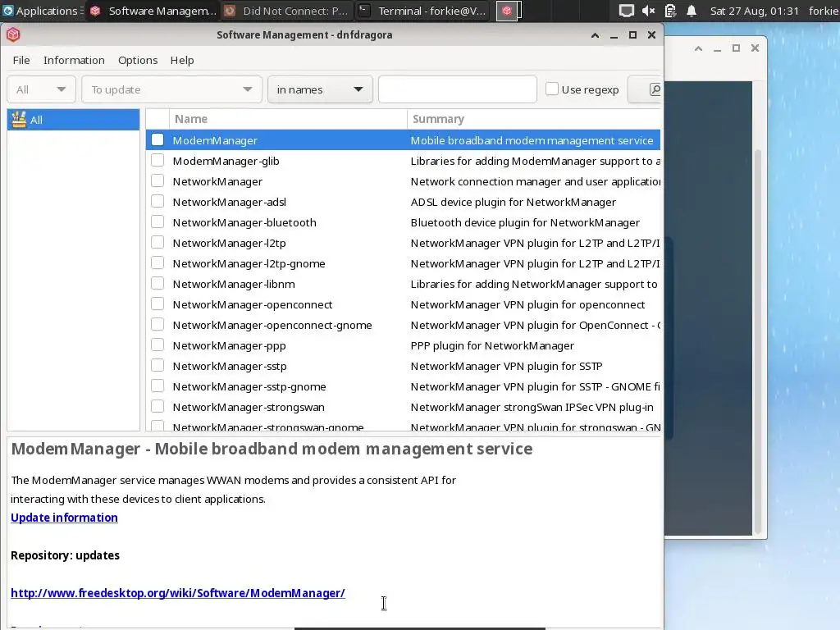840x630 pixels.
Task: Click the clock showing Sat 27 Aug
Action: tap(755, 11)
